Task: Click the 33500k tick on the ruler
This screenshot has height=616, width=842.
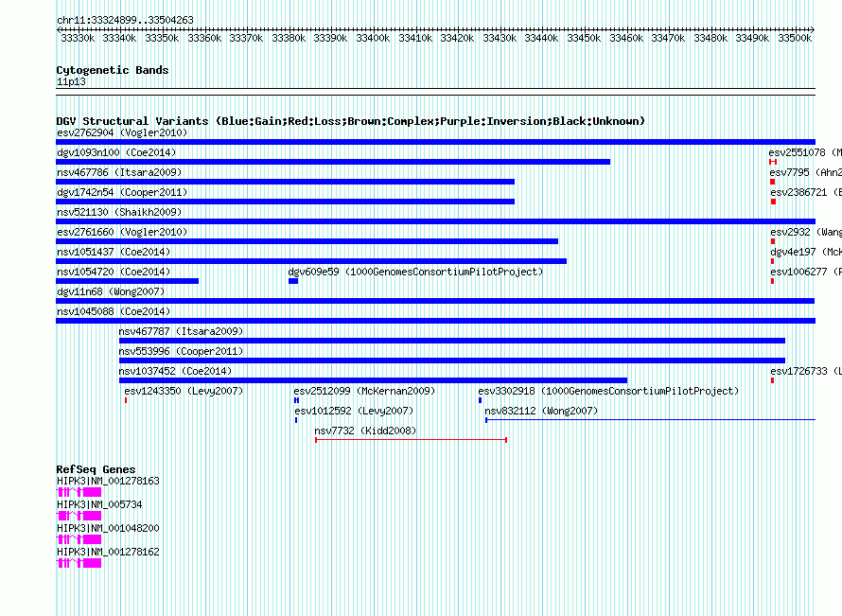Action: (795, 38)
